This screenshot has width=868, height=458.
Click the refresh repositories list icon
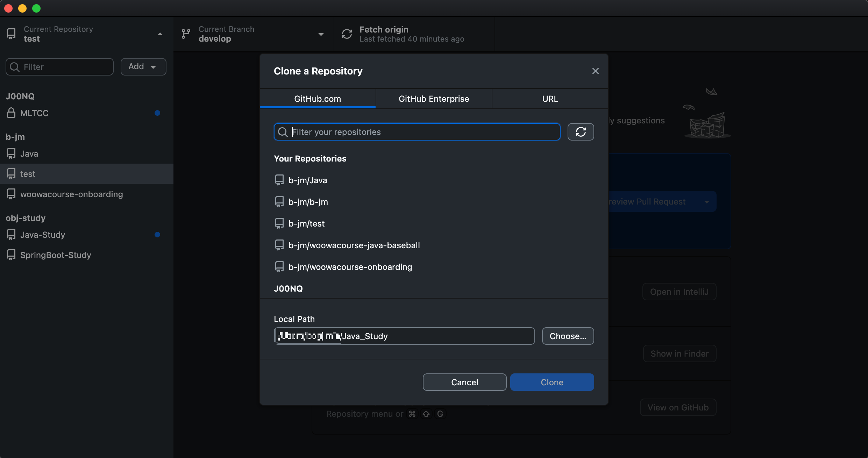(581, 132)
